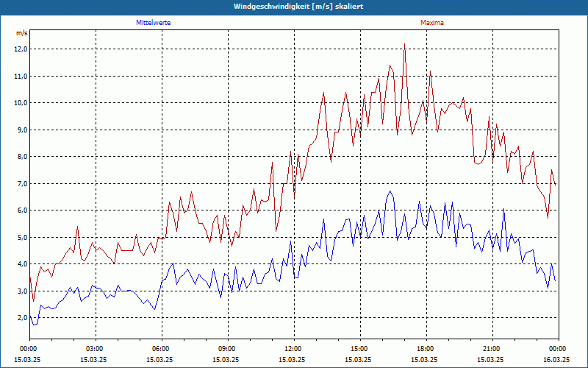Click the 11,0 y-axis value
Image resolution: width=588 pixels, height=368 pixels.
click(21, 77)
